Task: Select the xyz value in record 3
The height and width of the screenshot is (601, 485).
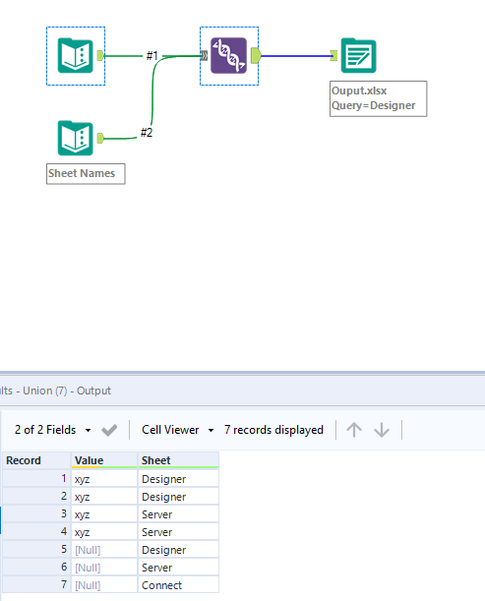Action: tap(104, 514)
